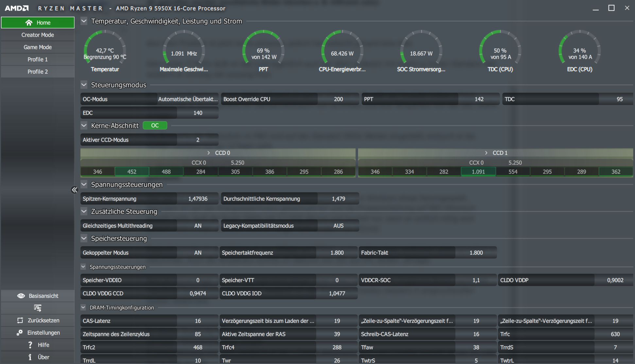
Task: Click the OC-Modus Automatische Übertaktung value
Action: 188,99
